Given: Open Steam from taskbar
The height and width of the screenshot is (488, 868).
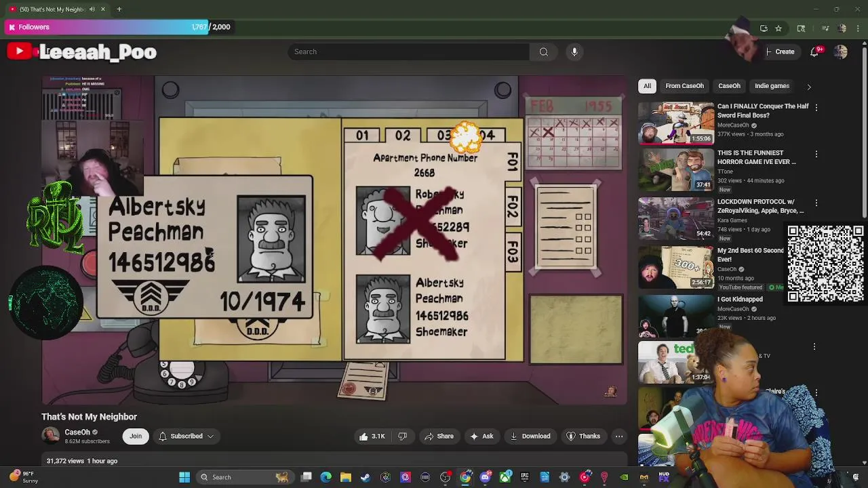Looking at the screenshot, I should (x=366, y=477).
